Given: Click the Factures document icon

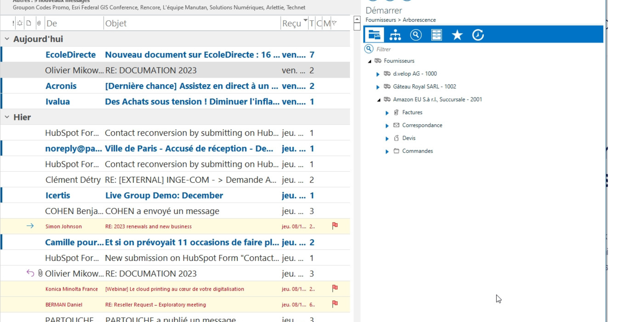Looking at the screenshot, I should tap(396, 112).
